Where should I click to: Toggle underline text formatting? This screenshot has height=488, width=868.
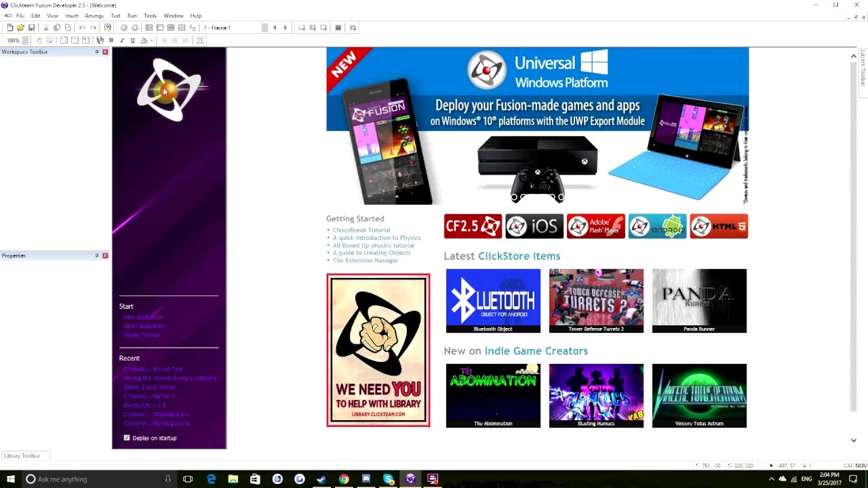[132, 41]
